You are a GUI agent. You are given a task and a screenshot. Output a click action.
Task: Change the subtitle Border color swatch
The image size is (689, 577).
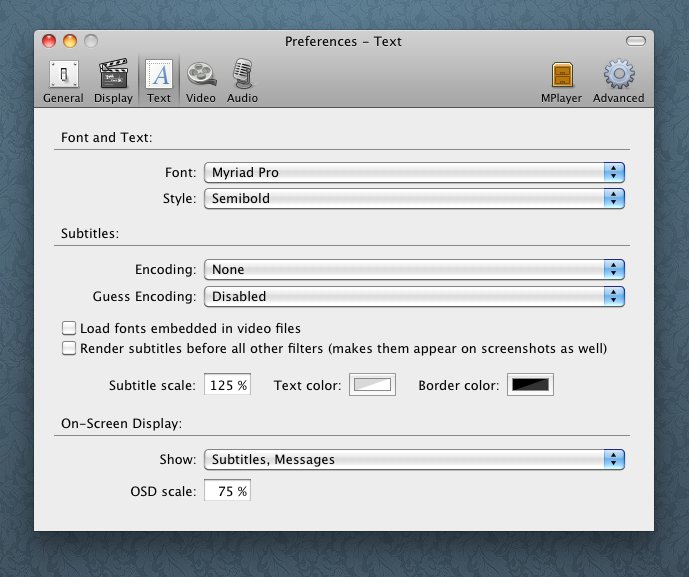[530, 385]
